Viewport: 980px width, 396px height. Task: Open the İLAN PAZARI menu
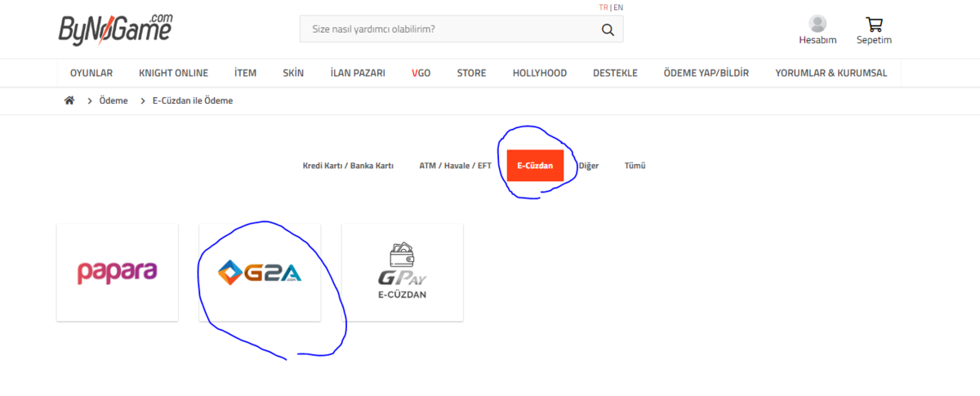click(x=358, y=73)
